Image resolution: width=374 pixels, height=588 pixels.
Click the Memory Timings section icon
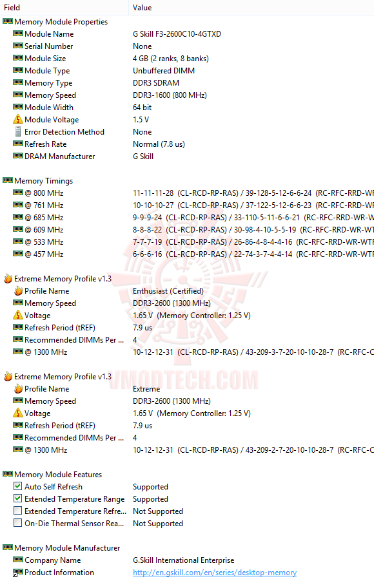(8, 180)
